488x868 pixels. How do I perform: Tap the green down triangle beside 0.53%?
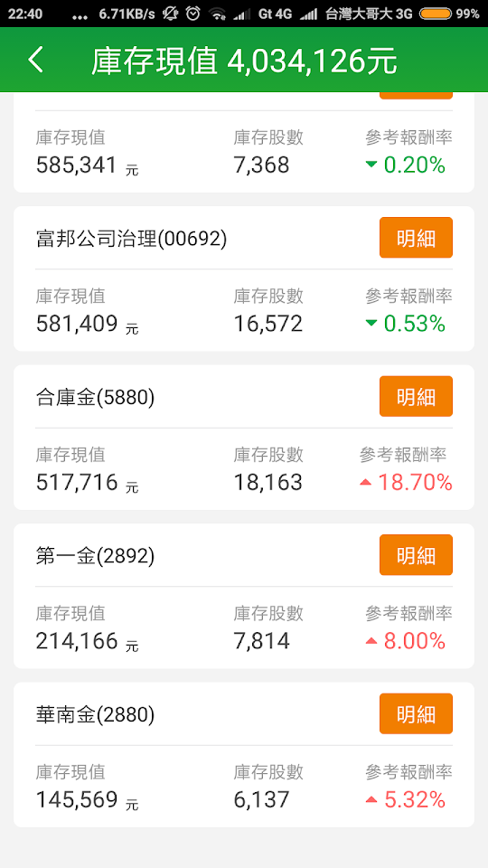371,324
